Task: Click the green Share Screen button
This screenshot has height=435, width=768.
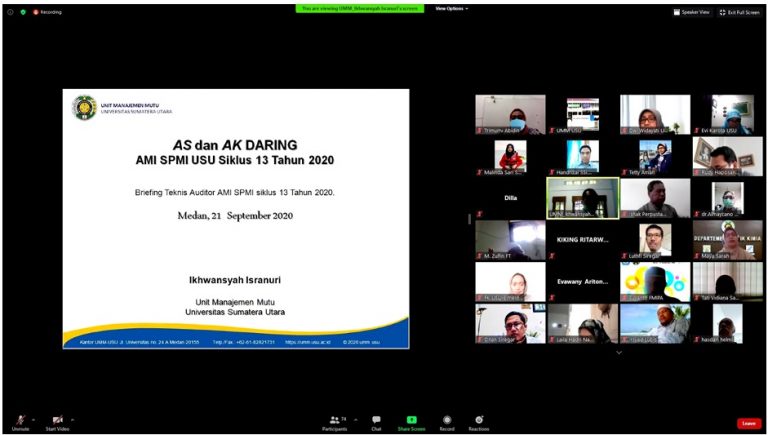Action: (411, 422)
